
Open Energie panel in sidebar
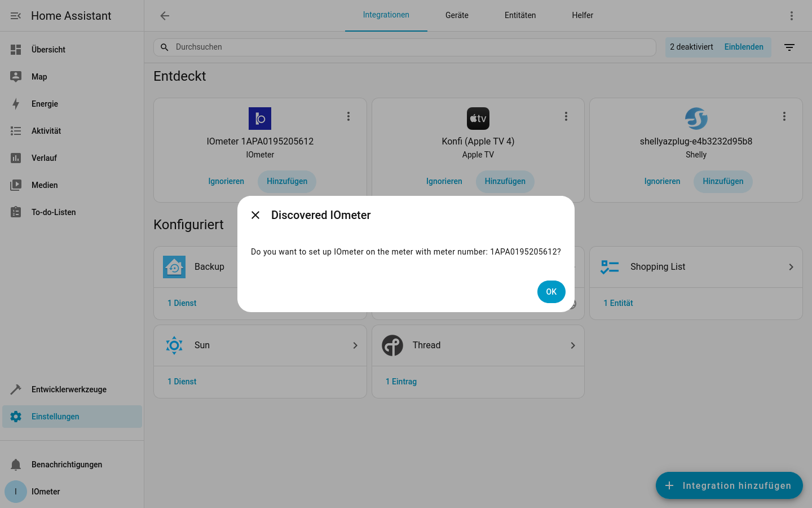72,104
